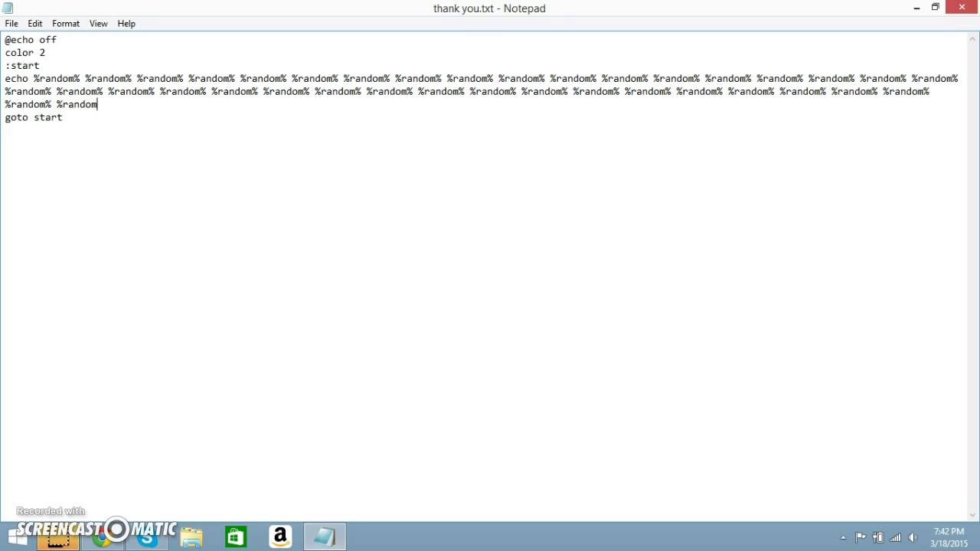Click the Notepad icon in the title bar

point(8,8)
